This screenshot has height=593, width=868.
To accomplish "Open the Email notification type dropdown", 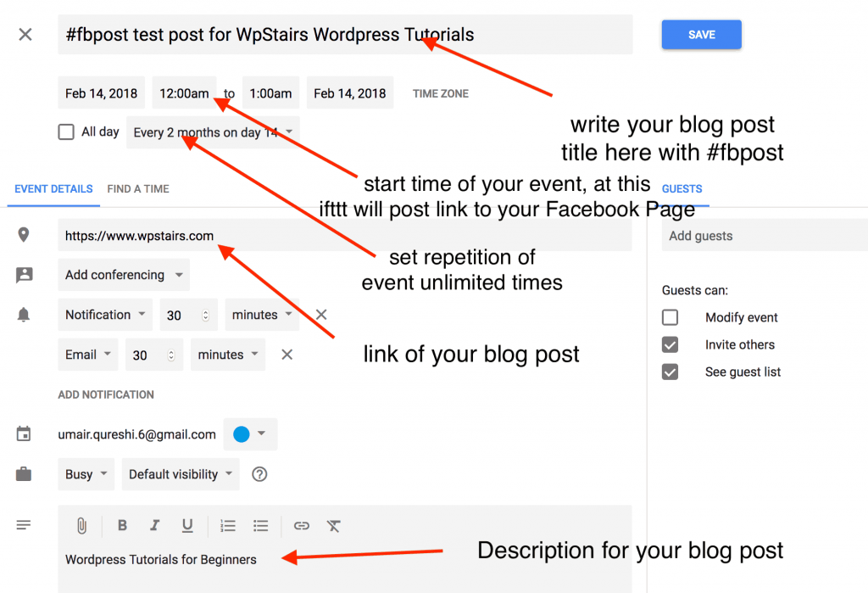I will [x=88, y=355].
